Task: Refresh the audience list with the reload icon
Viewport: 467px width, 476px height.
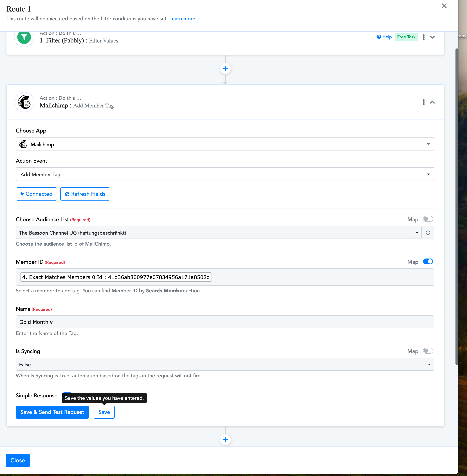Action: 428,232
